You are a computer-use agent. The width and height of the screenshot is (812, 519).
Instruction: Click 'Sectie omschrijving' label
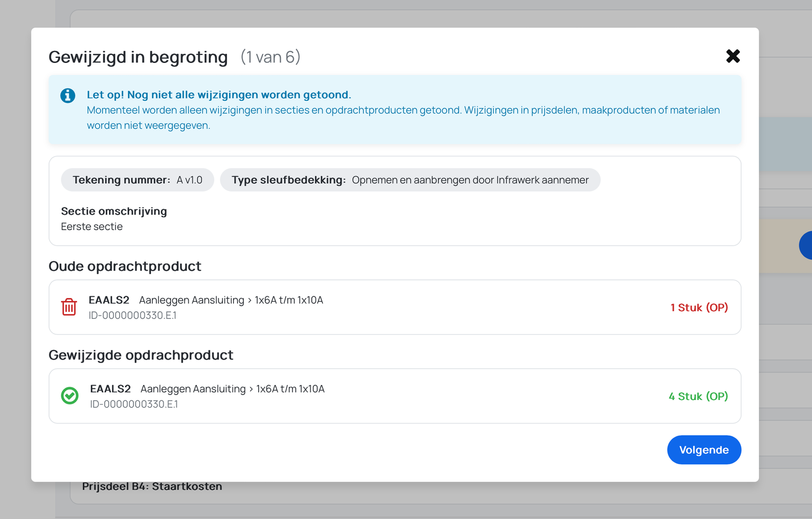pyautogui.click(x=114, y=211)
